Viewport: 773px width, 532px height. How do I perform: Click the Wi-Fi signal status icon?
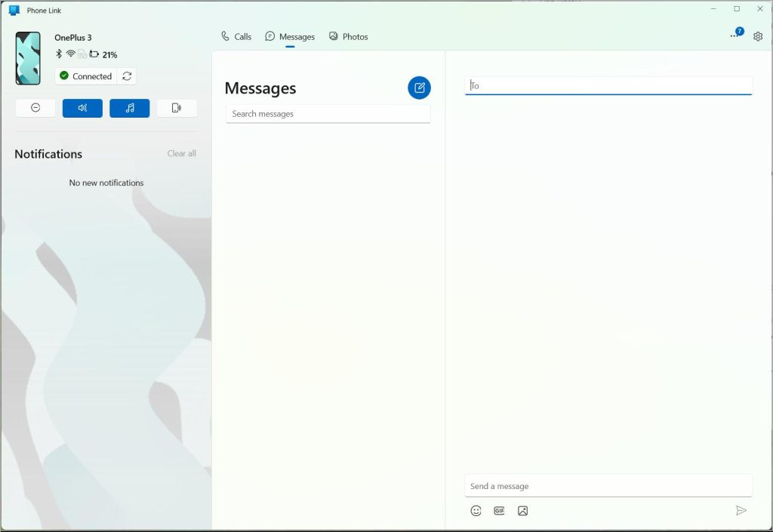[70, 54]
